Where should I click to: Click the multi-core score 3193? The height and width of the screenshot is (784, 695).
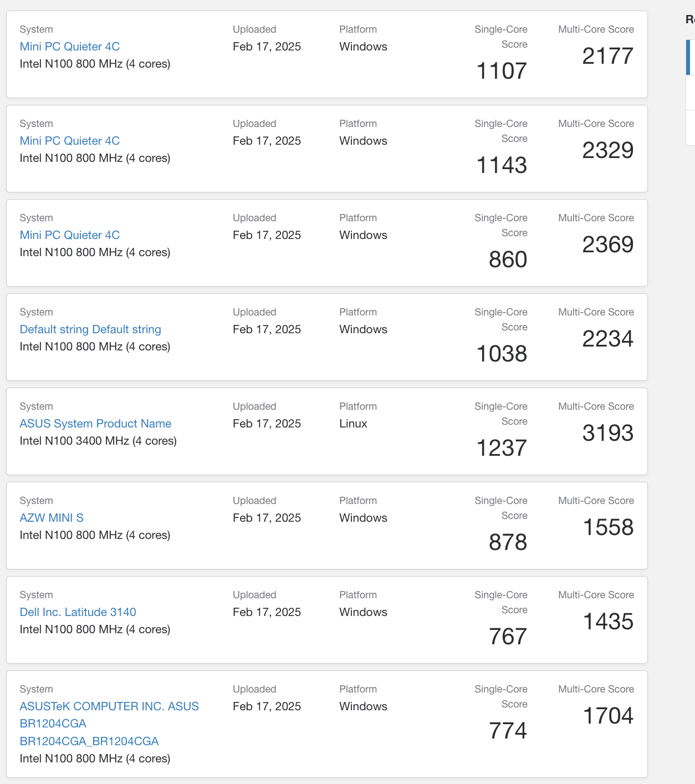607,433
